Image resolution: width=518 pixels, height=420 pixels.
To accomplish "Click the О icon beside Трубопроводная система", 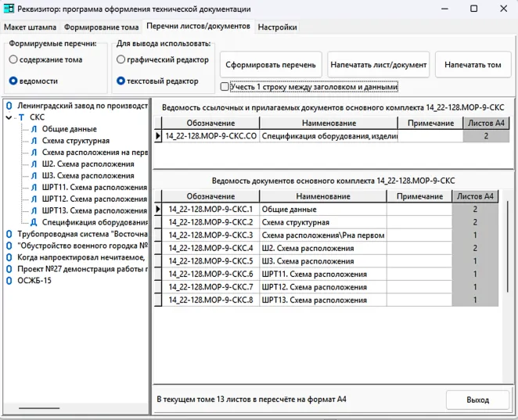I will click(x=9, y=234).
